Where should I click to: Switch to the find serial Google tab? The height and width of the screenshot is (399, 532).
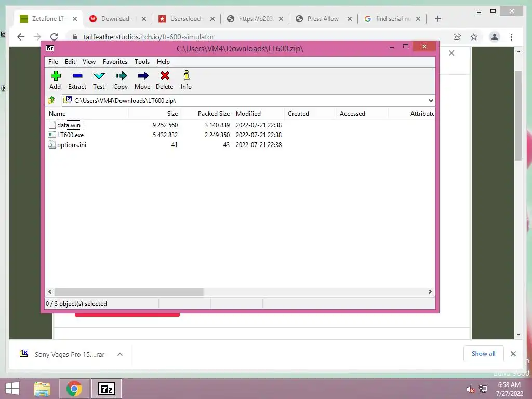[392, 19]
